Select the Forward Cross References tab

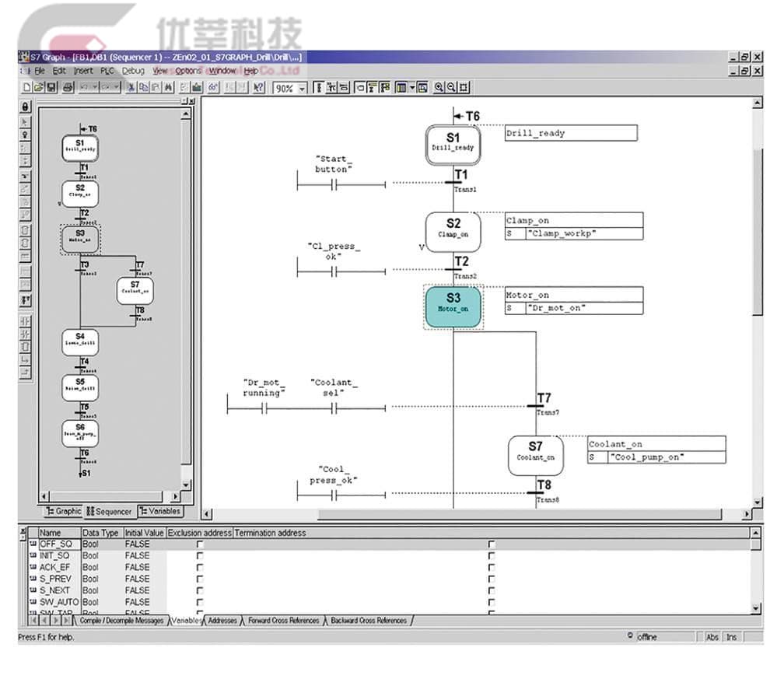coord(283,621)
